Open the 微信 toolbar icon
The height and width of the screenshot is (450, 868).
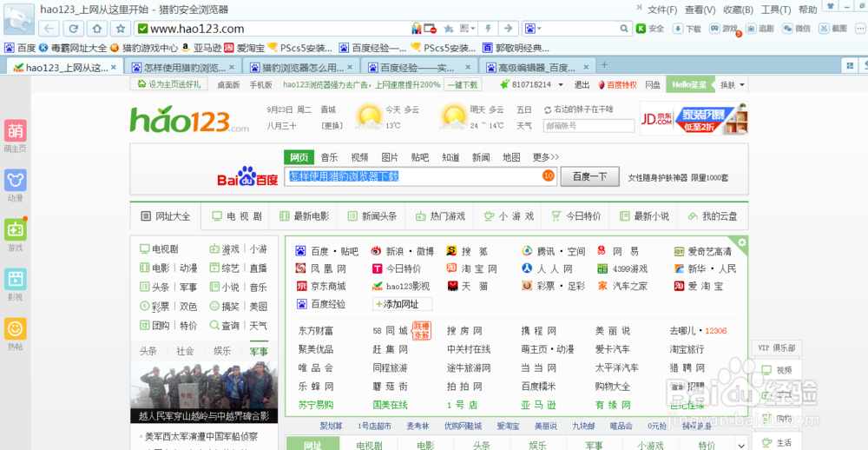797,29
